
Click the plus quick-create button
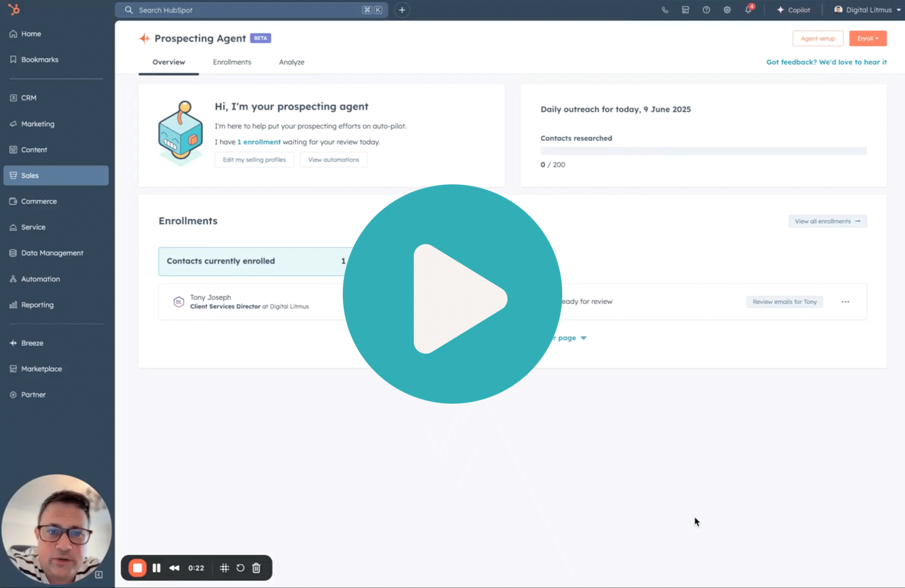click(402, 10)
